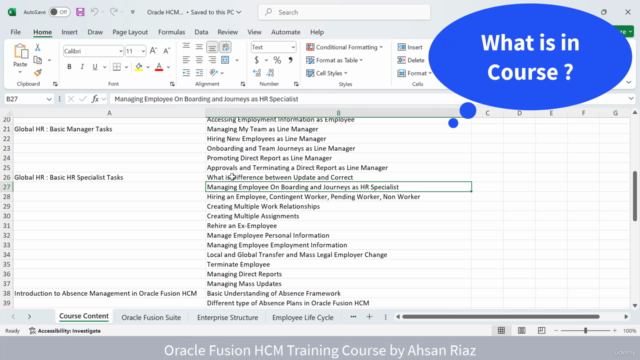Screen dimensions: 640x360
Task: Click the Align Right icon
Action: tap(212, 60)
